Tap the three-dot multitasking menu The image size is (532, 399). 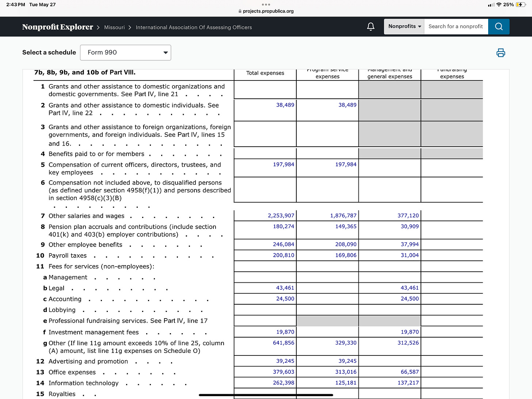tap(266, 4)
